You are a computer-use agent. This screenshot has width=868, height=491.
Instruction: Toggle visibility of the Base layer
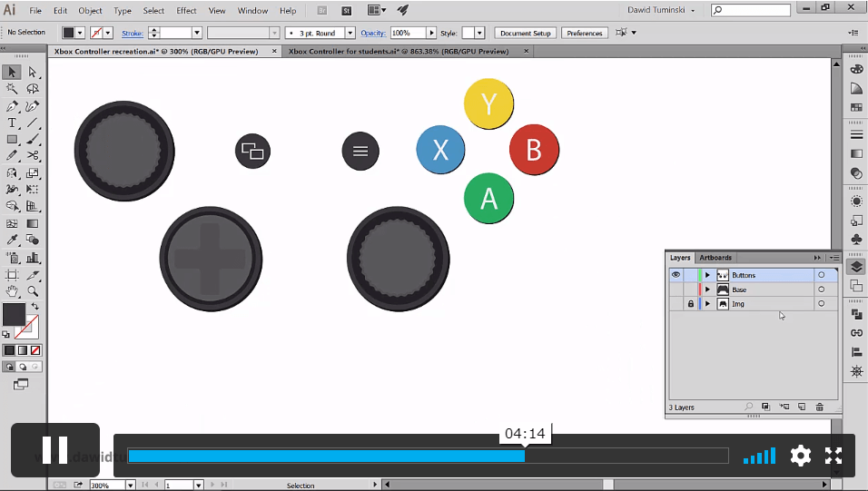676,289
